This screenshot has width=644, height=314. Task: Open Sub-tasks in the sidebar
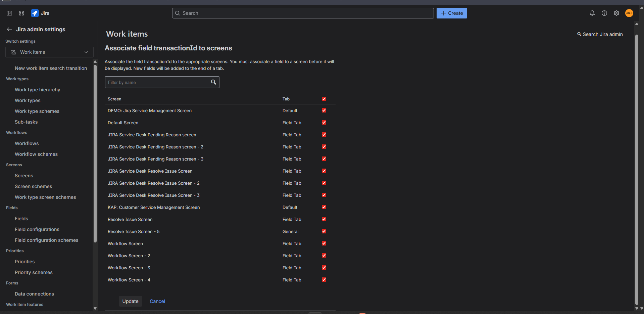coord(26,122)
